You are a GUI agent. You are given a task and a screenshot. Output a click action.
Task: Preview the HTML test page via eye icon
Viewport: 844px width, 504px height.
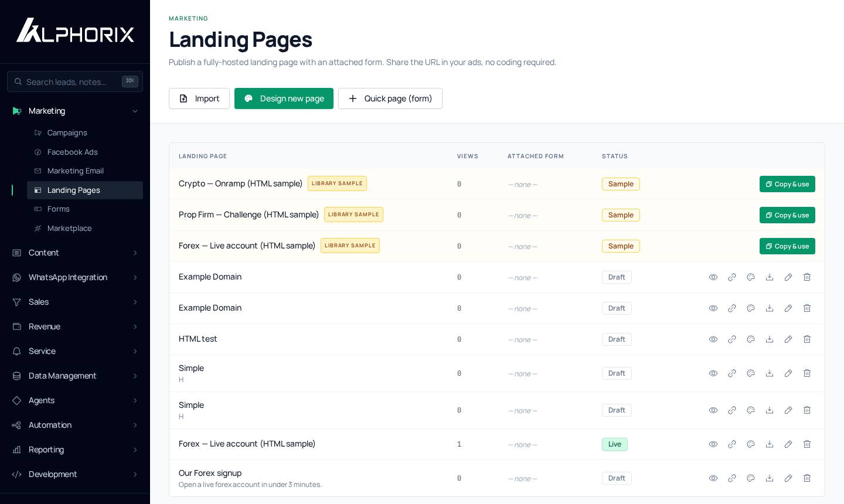point(713,339)
